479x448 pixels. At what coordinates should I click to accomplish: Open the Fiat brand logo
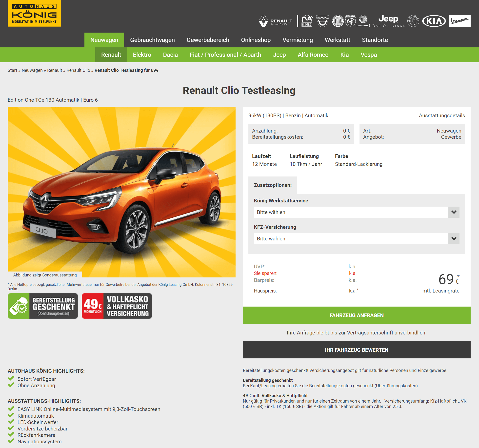(338, 21)
